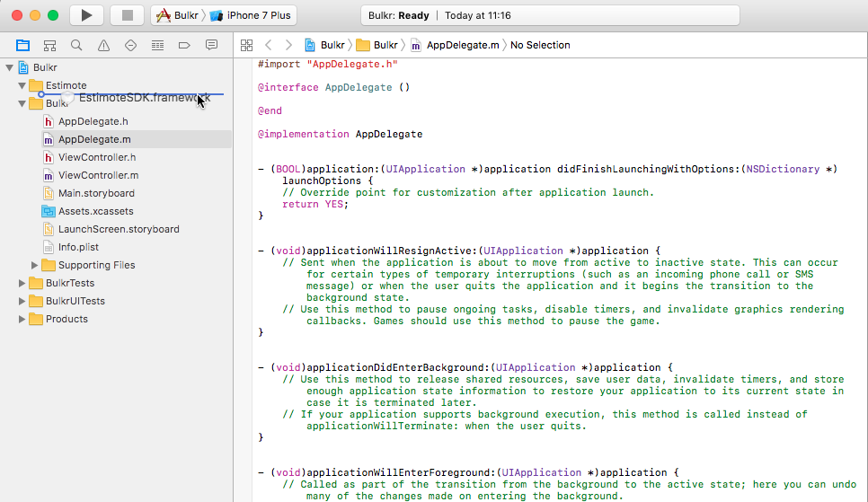Viewport: 868px width, 502px height.
Task: Go forward in editor history
Action: point(288,46)
